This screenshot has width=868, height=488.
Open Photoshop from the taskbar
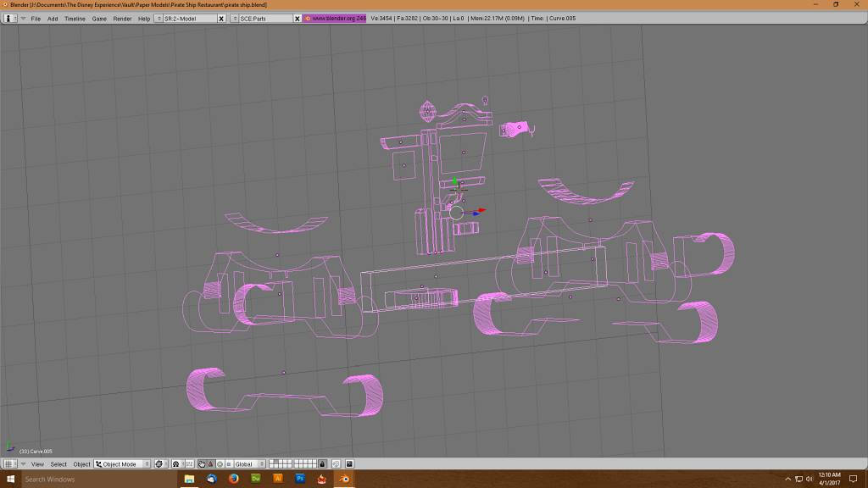click(300, 480)
